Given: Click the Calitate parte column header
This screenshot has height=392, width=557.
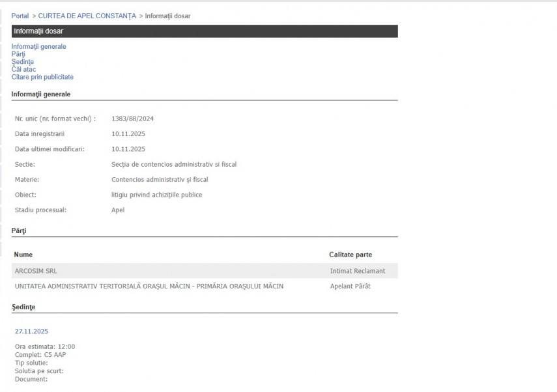Looking at the screenshot, I should click(350, 255).
